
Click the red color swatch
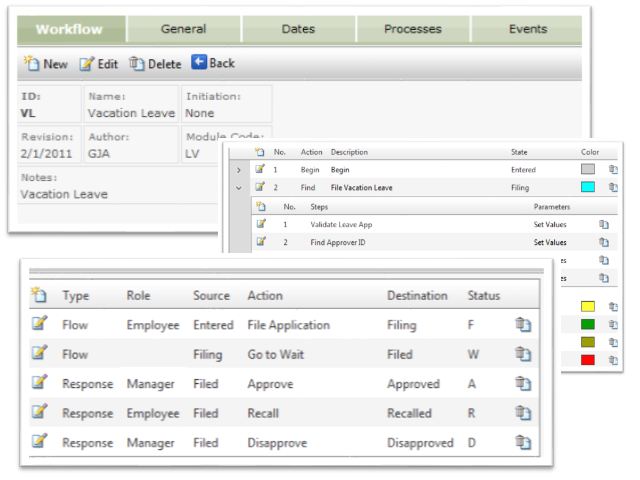[588, 360]
